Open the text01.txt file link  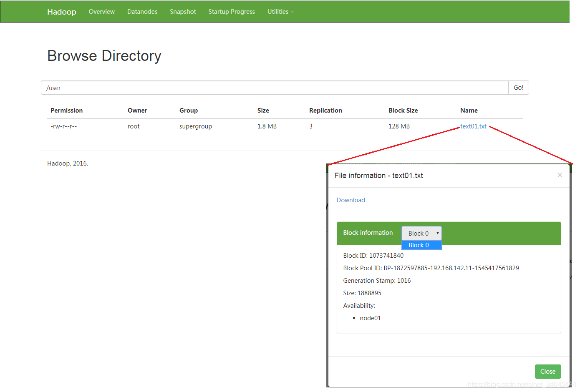[x=473, y=126]
